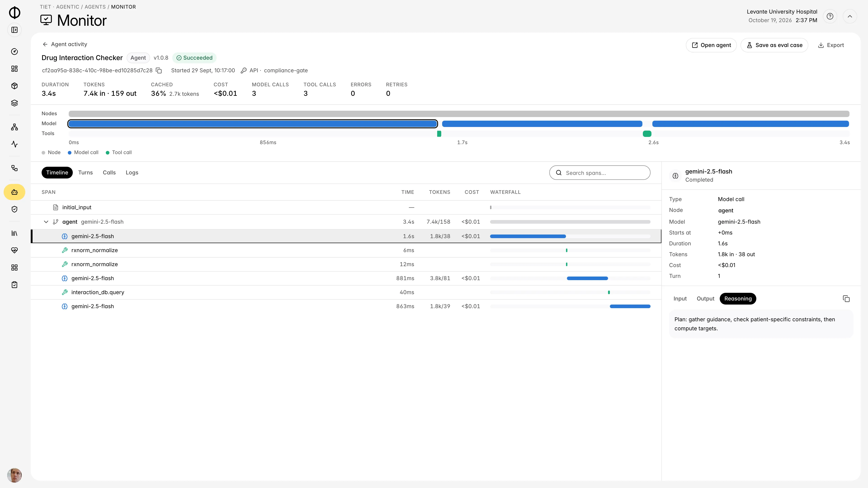Select the highlighted robot agents sidebar icon
This screenshot has height=488, width=868.
[x=14, y=192]
